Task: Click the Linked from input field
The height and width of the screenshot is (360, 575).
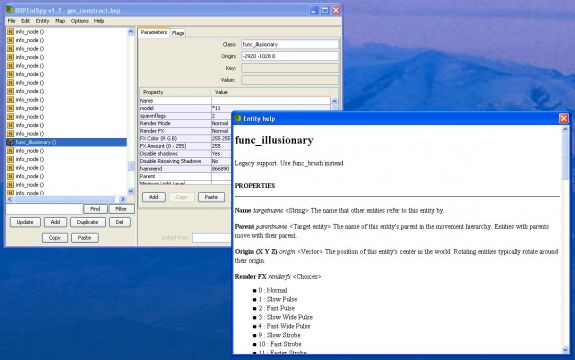Action: (212, 238)
